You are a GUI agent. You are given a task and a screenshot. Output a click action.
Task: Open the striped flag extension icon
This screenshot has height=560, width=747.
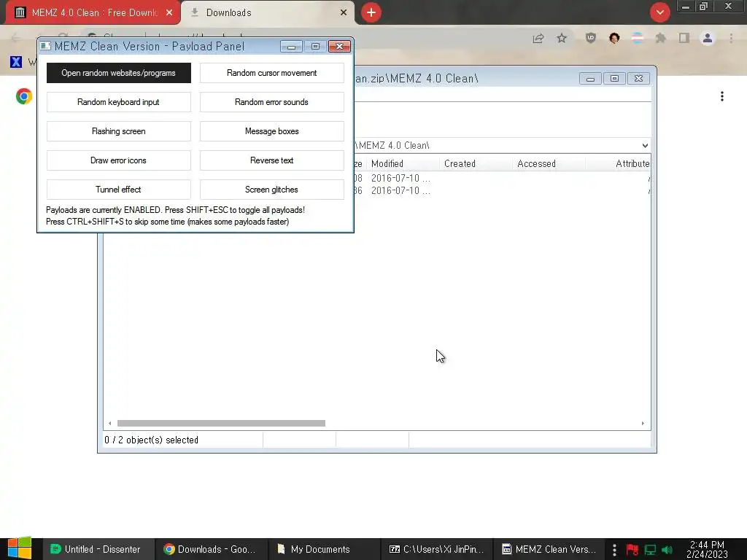click(x=638, y=38)
